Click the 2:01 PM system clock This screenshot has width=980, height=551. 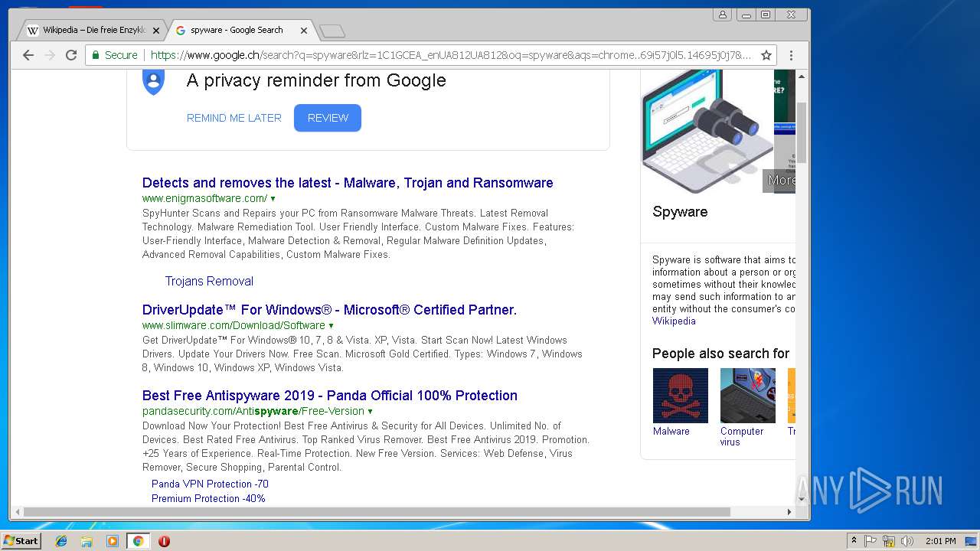click(x=940, y=541)
